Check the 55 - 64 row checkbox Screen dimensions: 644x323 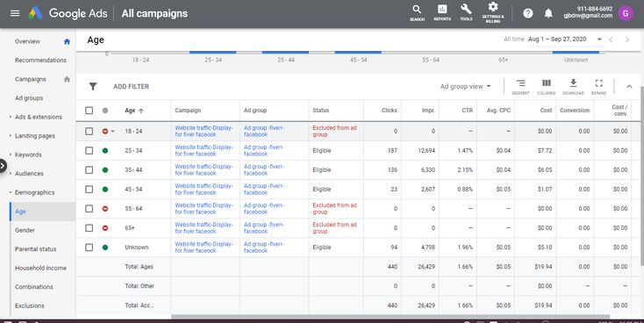[x=89, y=208]
